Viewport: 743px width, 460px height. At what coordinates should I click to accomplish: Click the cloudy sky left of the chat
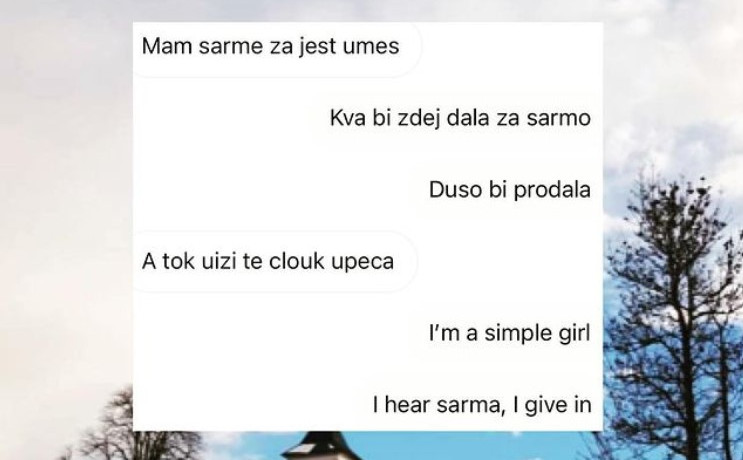click(x=66, y=189)
